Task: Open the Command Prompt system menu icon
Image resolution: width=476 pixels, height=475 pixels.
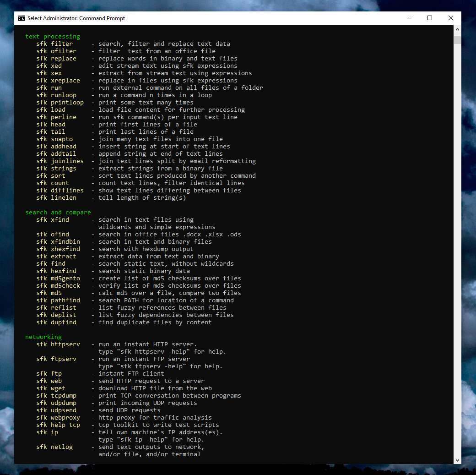Action: tap(21, 18)
